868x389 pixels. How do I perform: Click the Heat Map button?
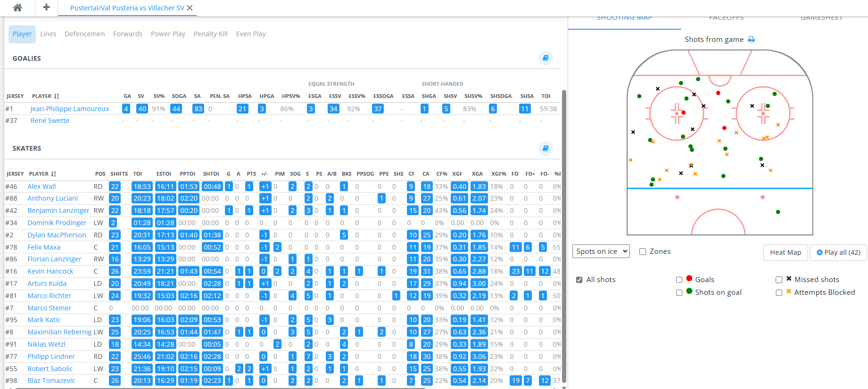(785, 252)
